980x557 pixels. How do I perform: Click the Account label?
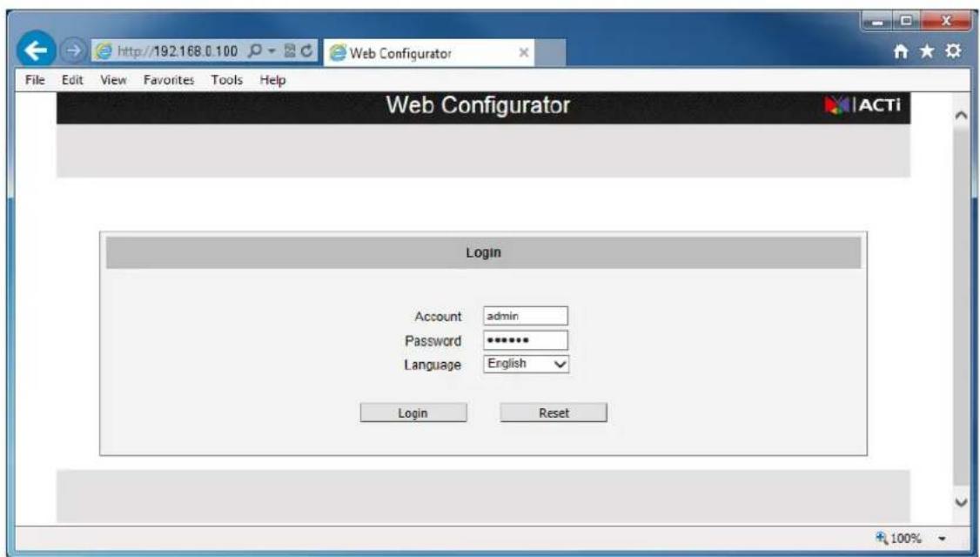point(438,316)
